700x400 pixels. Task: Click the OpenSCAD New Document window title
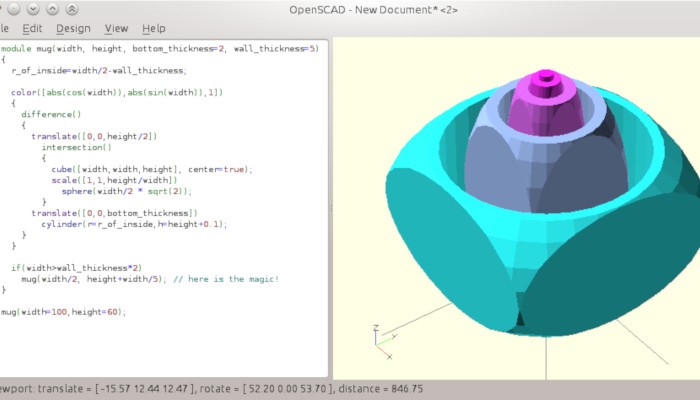coord(373,10)
